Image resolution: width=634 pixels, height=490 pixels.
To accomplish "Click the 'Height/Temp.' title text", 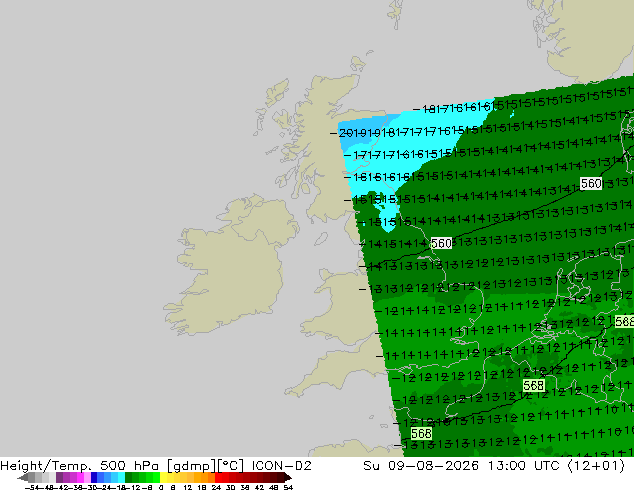I will tap(46, 466).
